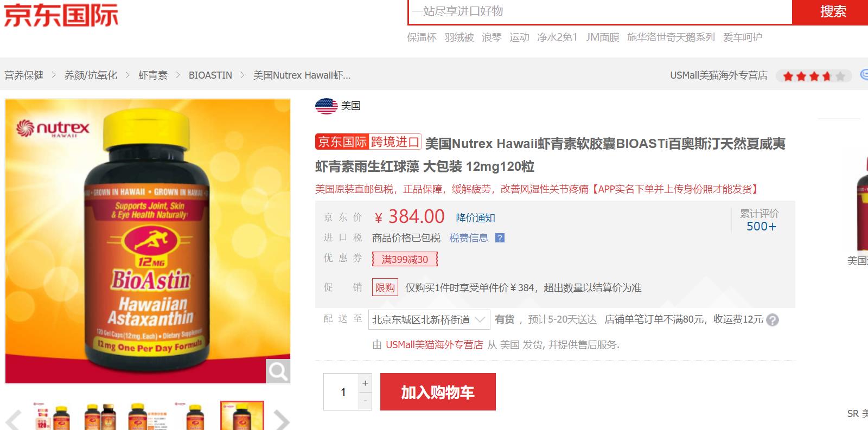Click the quantity input field
The height and width of the screenshot is (430, 868).
pyautogui.click(x=341, y=392)
